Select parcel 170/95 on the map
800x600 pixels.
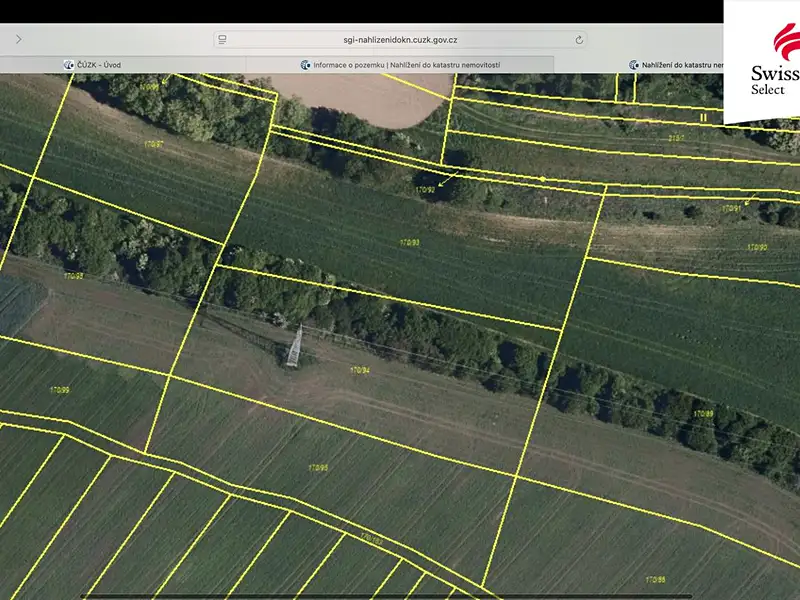point(318,467)
